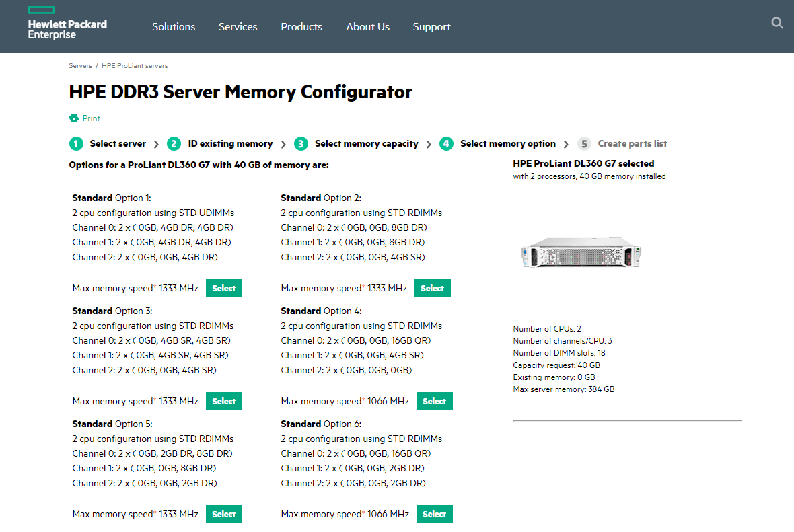Open the Products menu
Viewport: 794px width, 532px height.
coord(301,26)
